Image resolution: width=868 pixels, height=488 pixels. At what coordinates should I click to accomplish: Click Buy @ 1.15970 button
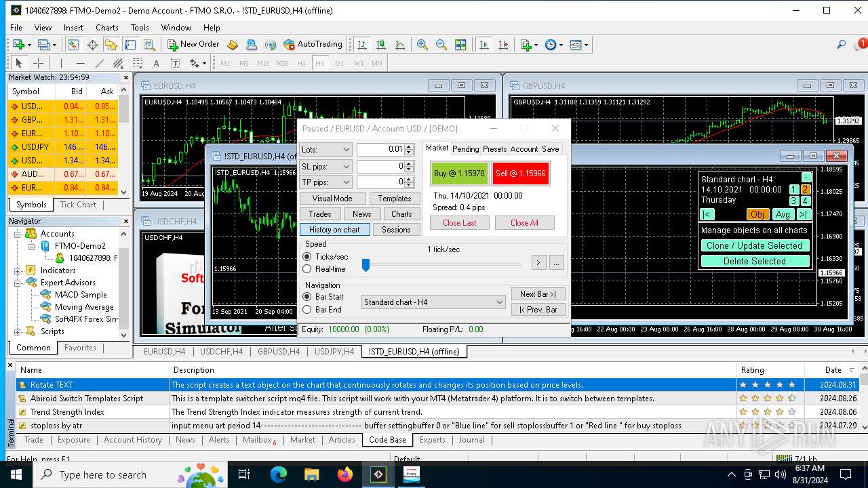(459, 174)
